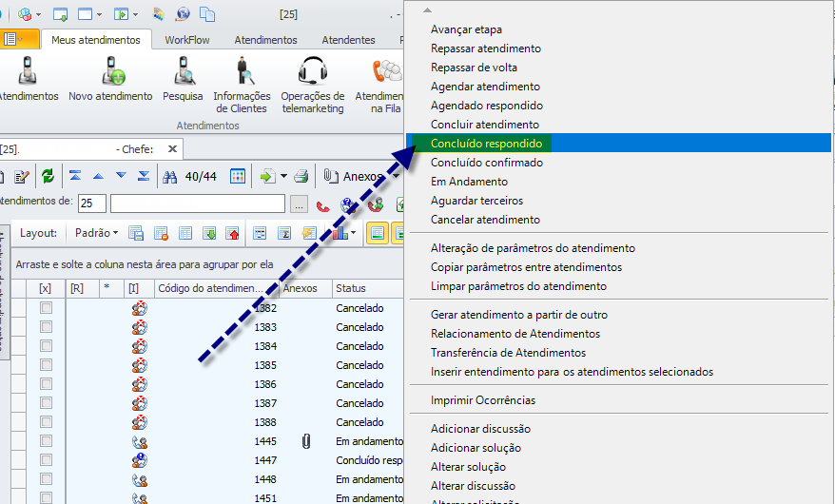
Task: Click the colored grid calendar icon
Action: click(x=238, y=176)
